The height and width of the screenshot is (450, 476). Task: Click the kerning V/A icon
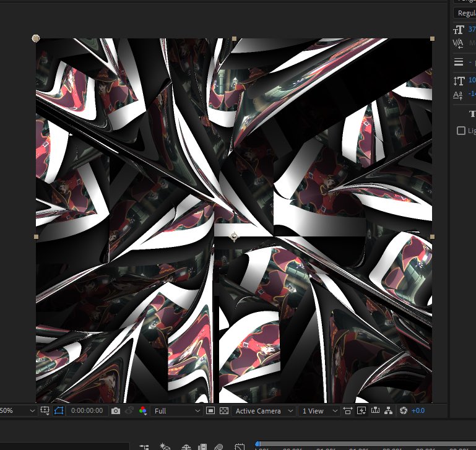point(458,43)
